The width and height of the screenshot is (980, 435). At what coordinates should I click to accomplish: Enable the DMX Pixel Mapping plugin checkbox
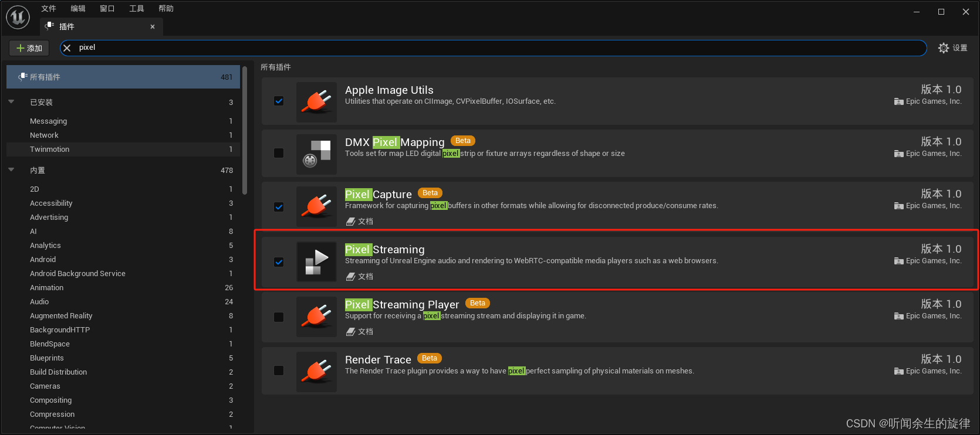[x=279, y=153]
